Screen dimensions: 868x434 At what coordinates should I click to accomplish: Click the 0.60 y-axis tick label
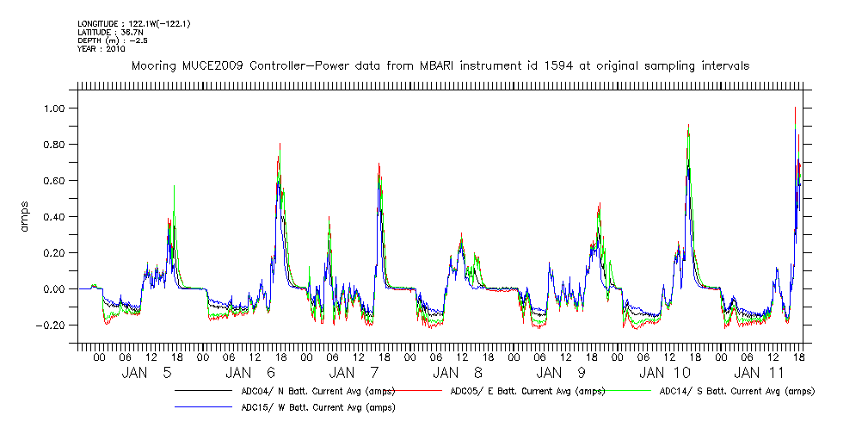point(58,181)
